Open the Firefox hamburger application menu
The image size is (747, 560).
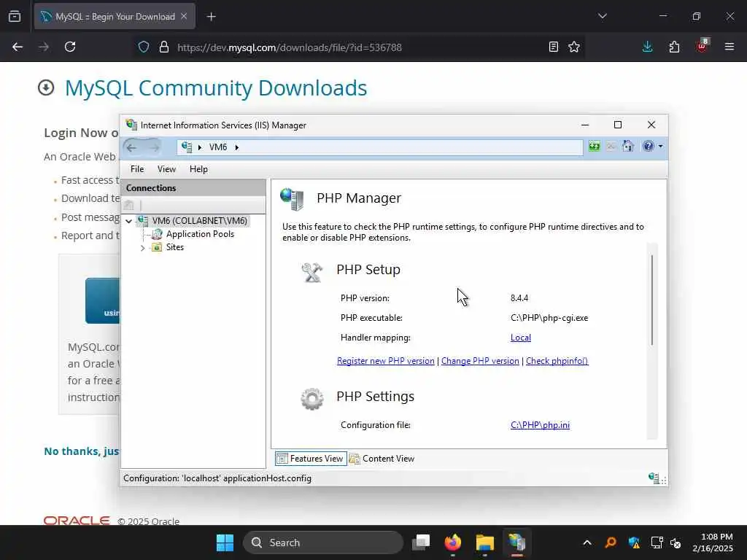tap(729, 47)
